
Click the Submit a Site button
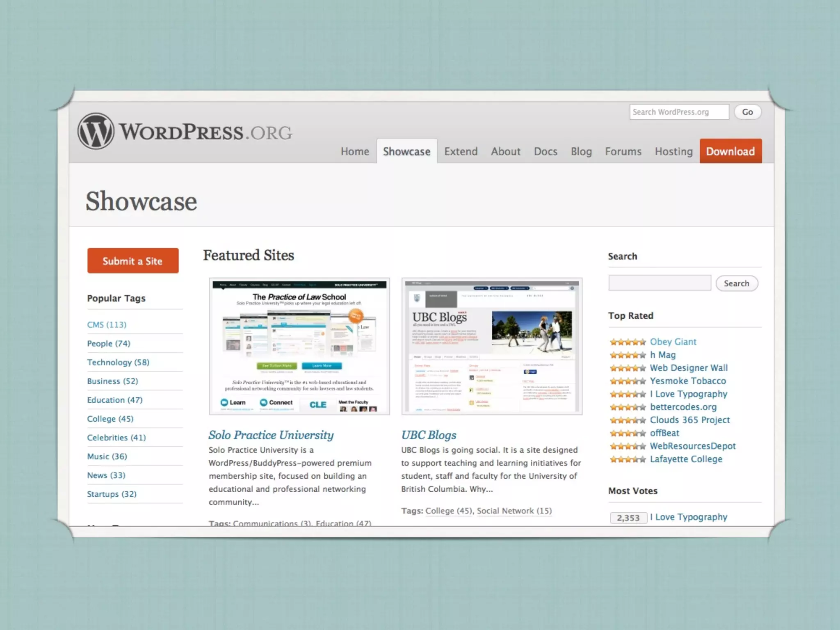133,261
